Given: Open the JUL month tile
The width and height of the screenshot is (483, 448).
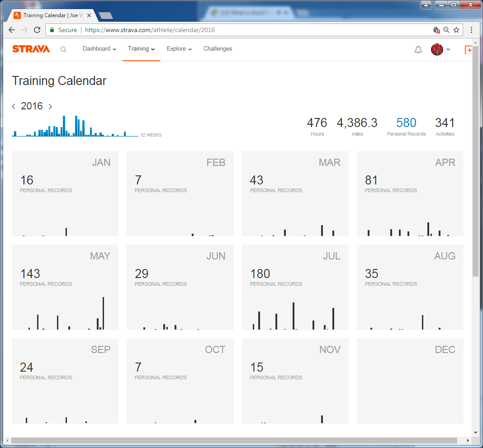Looking at the screenshot, I should (295, 287).
